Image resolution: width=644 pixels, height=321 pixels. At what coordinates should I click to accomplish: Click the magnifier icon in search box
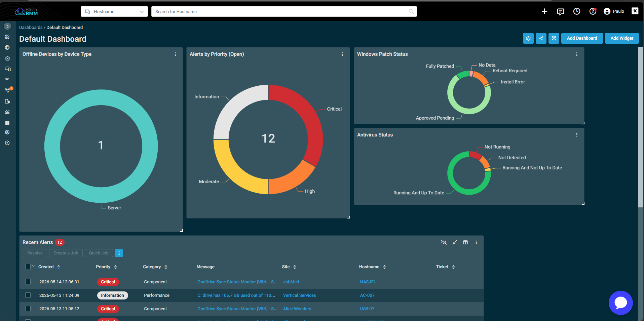pos(411,11)
